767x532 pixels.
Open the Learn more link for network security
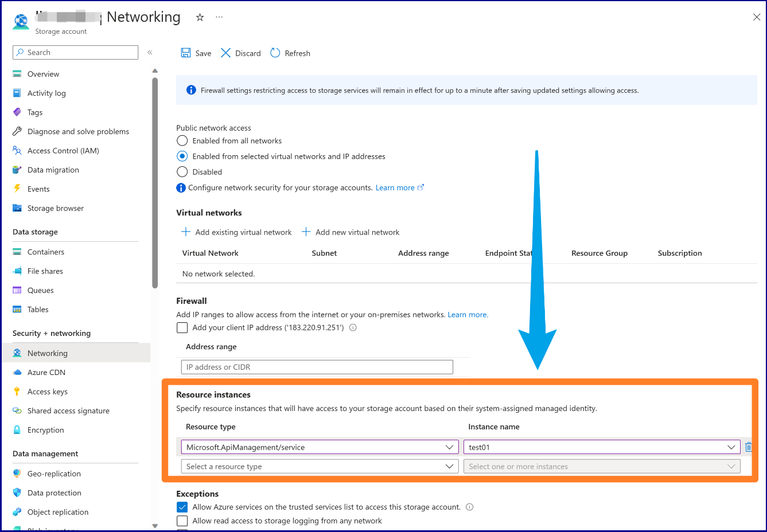point(395,187)
